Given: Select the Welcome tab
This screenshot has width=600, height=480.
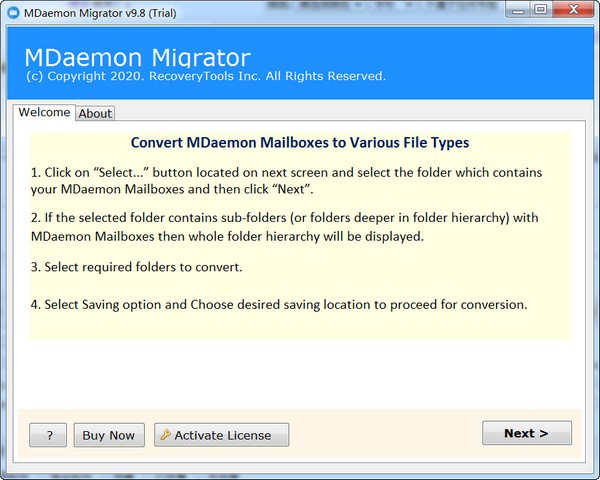Looking at the screenshot, I should [44, 112].
